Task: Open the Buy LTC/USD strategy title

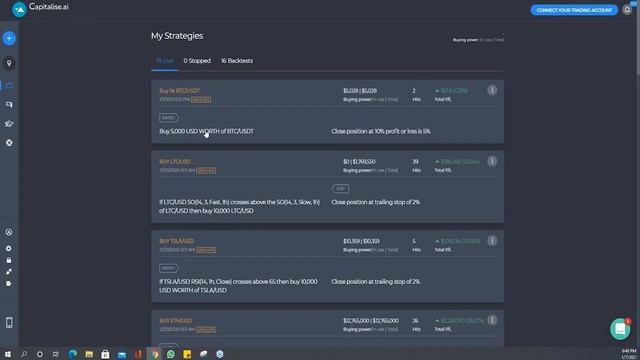Action: point(175,162)
